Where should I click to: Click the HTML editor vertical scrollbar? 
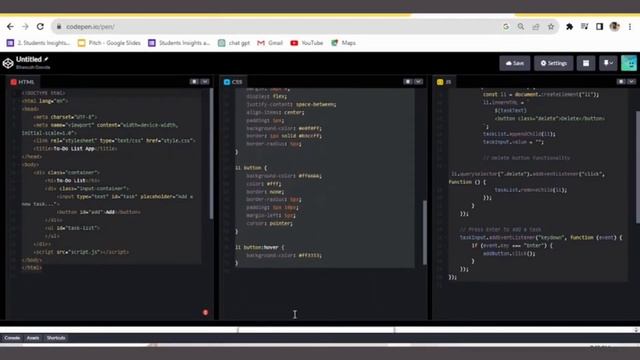point(211,153)
